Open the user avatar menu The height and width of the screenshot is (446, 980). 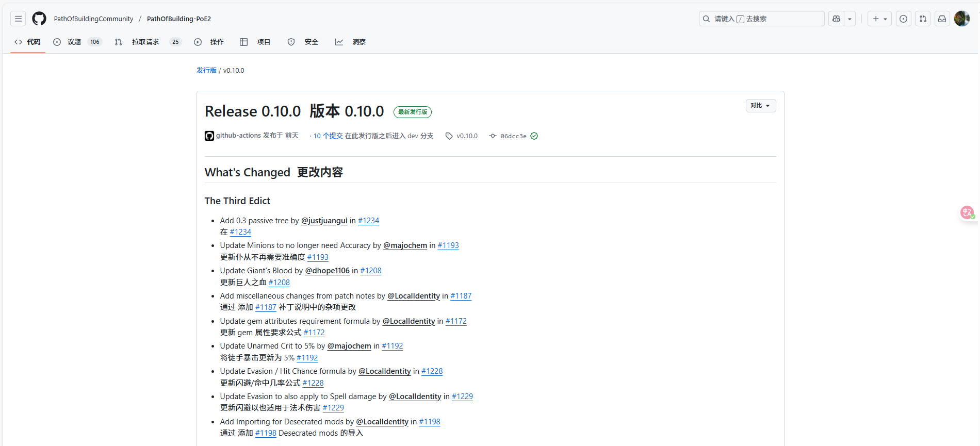pyautogui.click(x=962, y=19)
